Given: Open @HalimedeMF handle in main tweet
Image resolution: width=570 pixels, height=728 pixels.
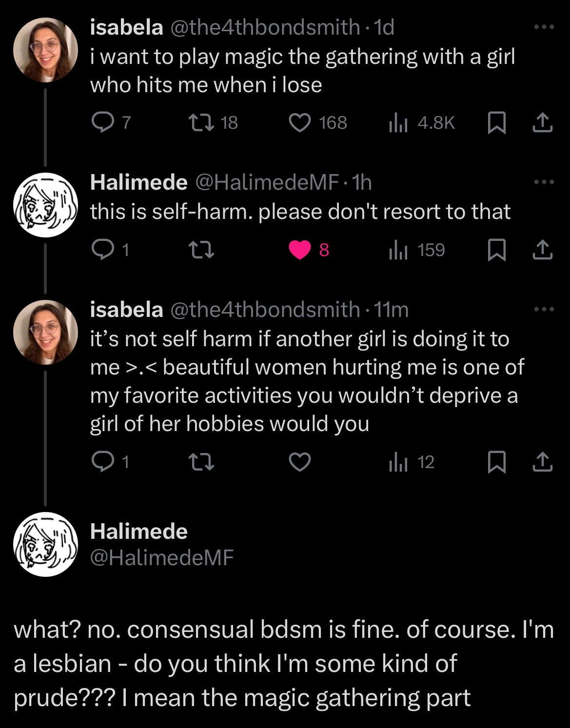Looking at the screenshot, I should 162,557.
